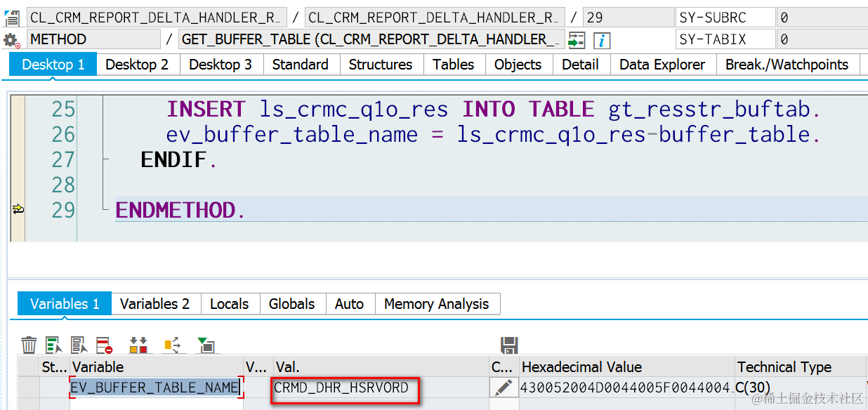Open the blue info icon

602,40
